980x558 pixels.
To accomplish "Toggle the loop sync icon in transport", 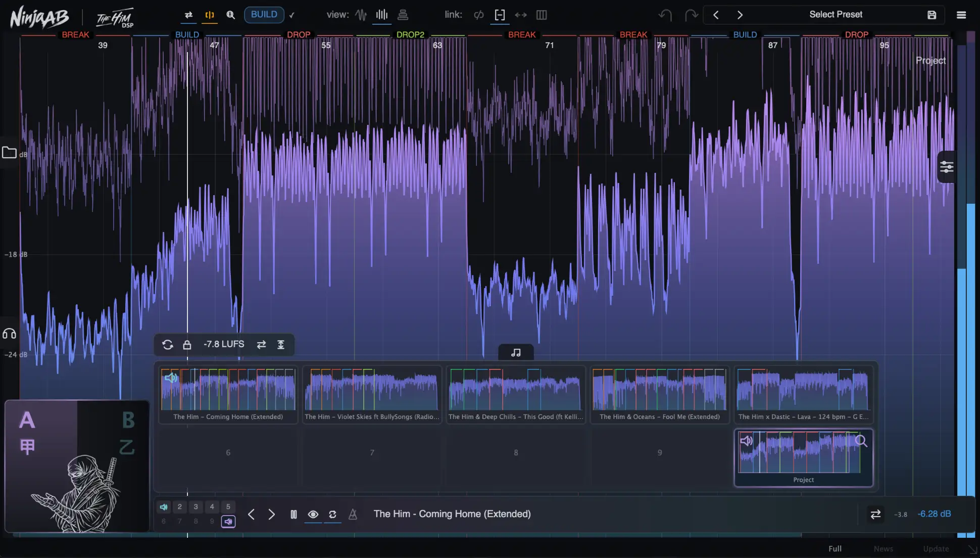I will [x=332, y=515].
